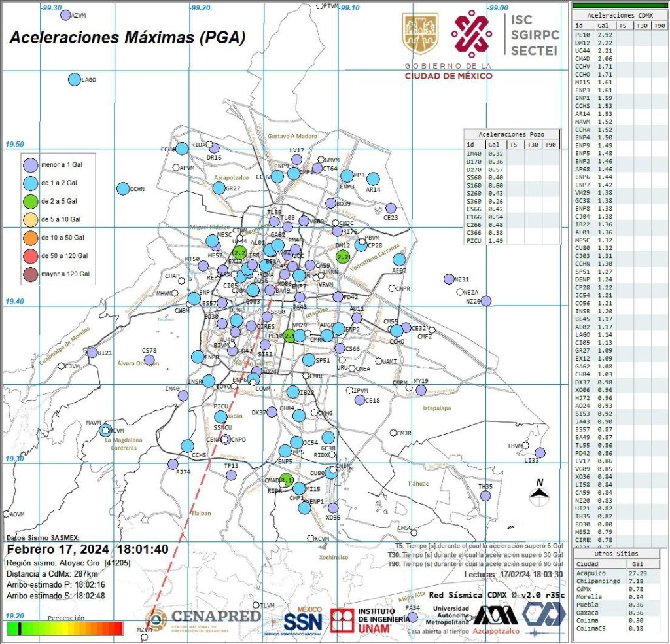This screenshot has height=644, width=670.
Task: Click the CENAPRED logo
Action: click(203, 620)
